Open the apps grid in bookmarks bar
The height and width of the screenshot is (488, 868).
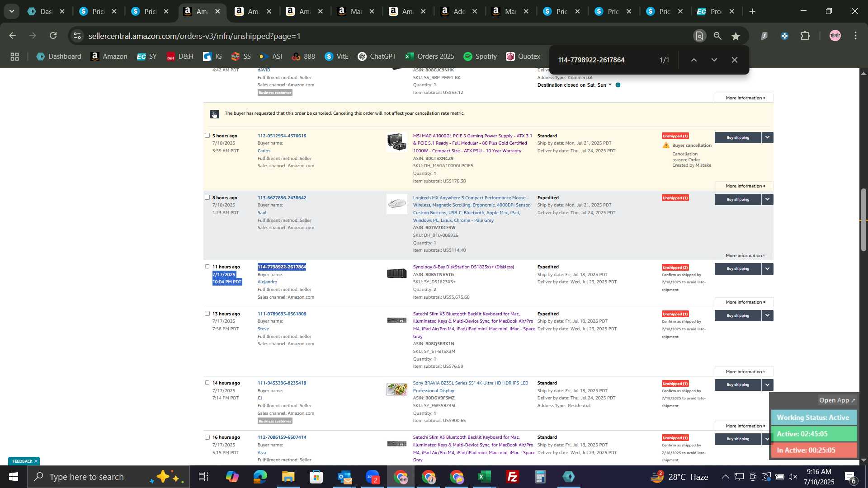point(14,56)
